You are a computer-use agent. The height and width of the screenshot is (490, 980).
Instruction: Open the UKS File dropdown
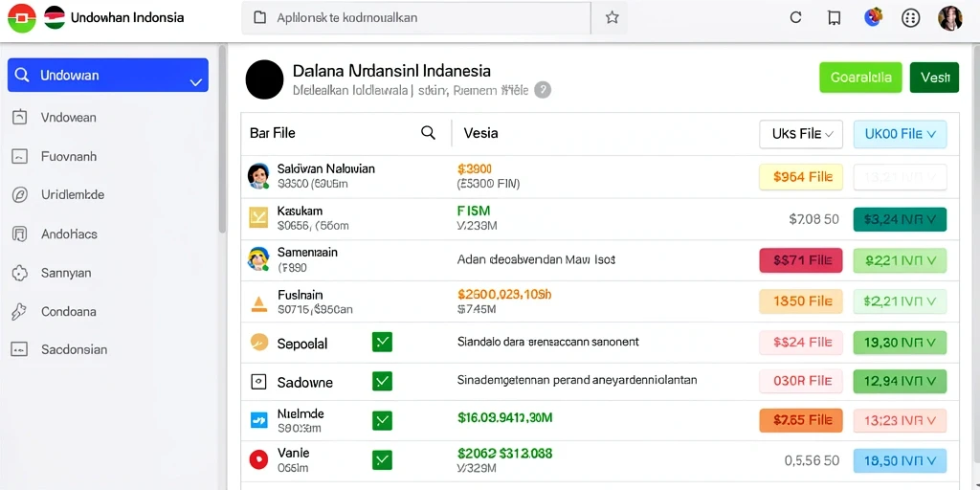click(801, 134)
